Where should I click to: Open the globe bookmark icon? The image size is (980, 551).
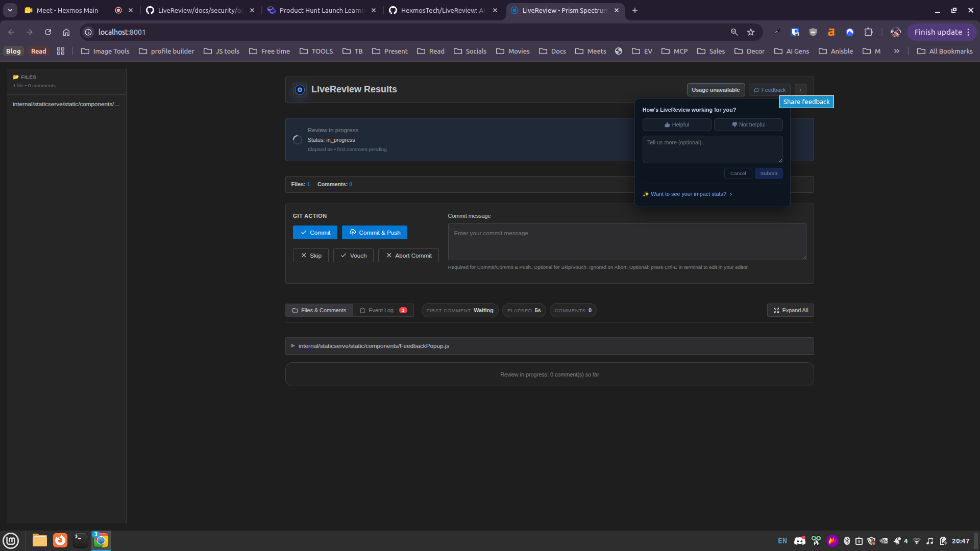[x=619, y=51]
